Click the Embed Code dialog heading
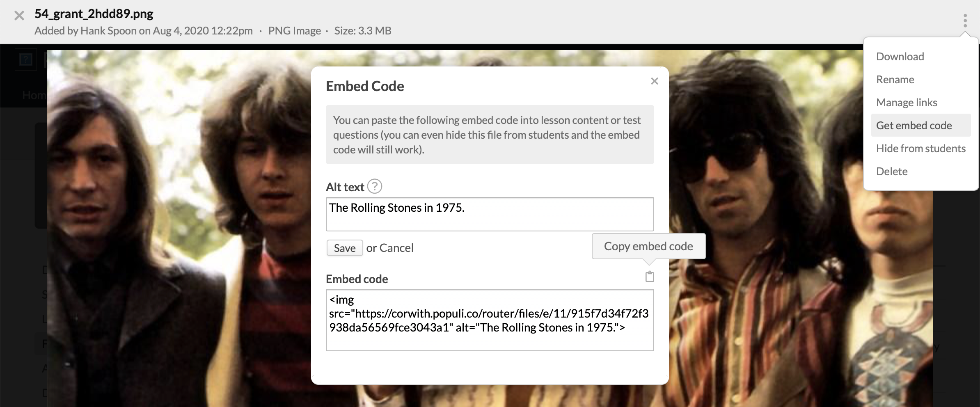This screenshot has width=980, height=407. coord(365,86)
